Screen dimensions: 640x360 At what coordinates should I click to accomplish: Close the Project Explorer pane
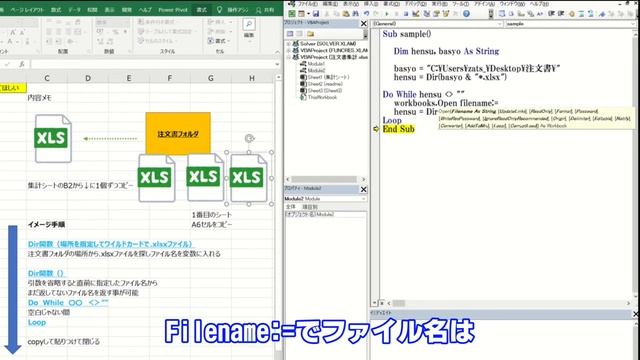[364, 24]
